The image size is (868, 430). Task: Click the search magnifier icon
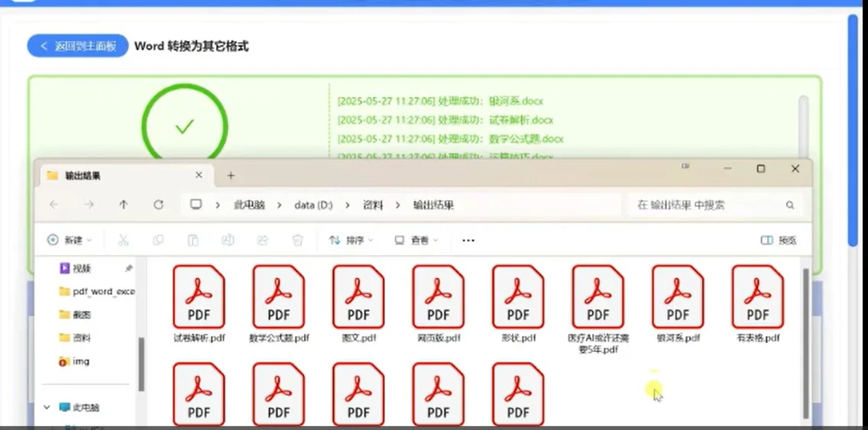[790, 205]
